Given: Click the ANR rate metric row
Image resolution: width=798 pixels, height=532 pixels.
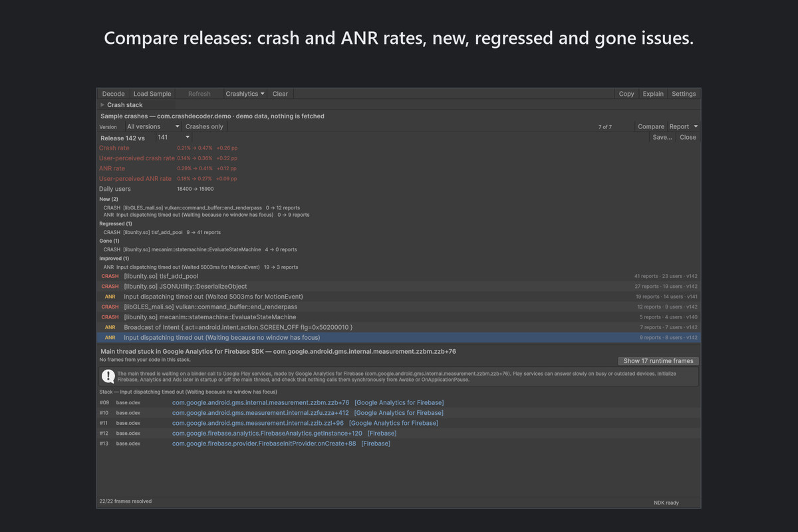Looking at the screenshot, I should pos(168,168).
